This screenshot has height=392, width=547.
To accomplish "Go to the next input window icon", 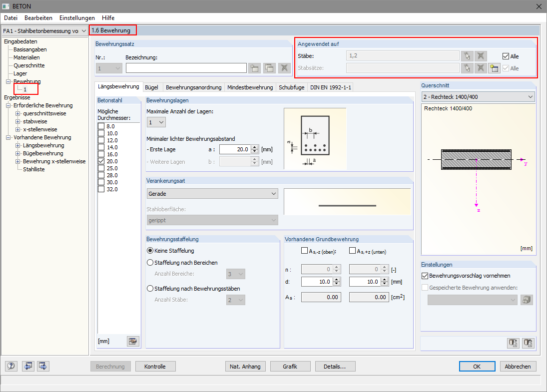I will coord(43,366).
